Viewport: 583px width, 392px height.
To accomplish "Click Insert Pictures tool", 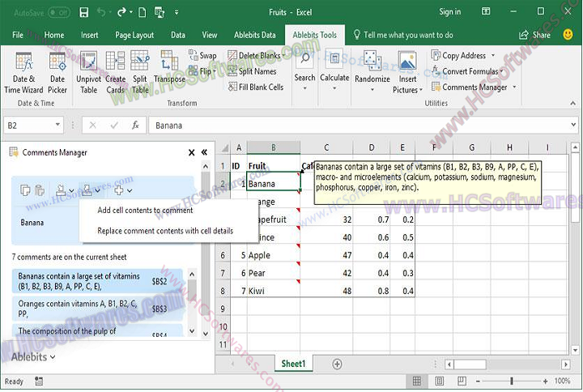I will point(407,73).
